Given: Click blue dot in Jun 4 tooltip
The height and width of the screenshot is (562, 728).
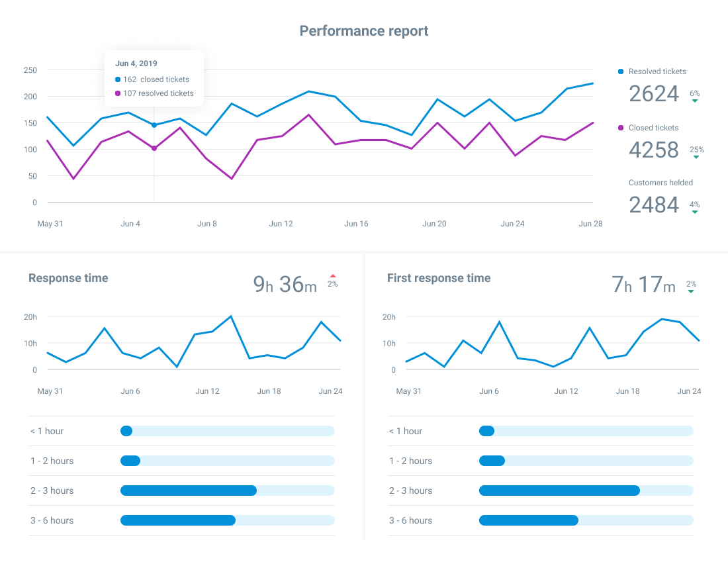Looking at the screenshot, I should (118, 79).
